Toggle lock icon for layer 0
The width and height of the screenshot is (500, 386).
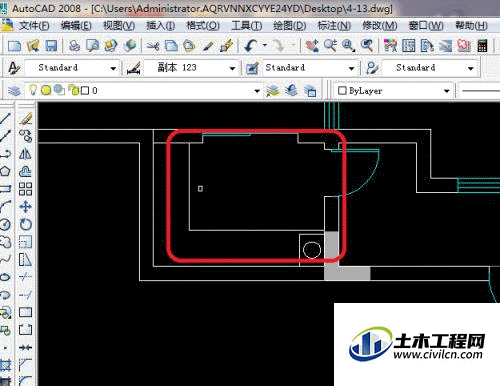tap(73, 90)
